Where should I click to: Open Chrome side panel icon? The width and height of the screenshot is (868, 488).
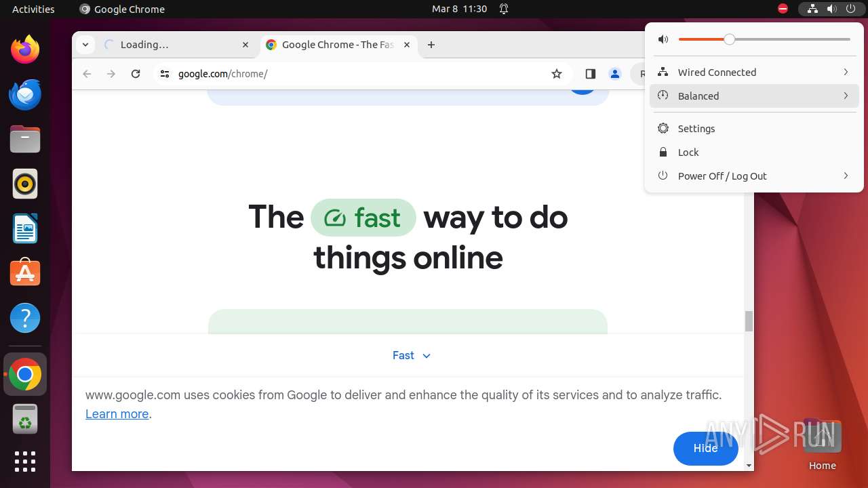[x=590, y=74]
